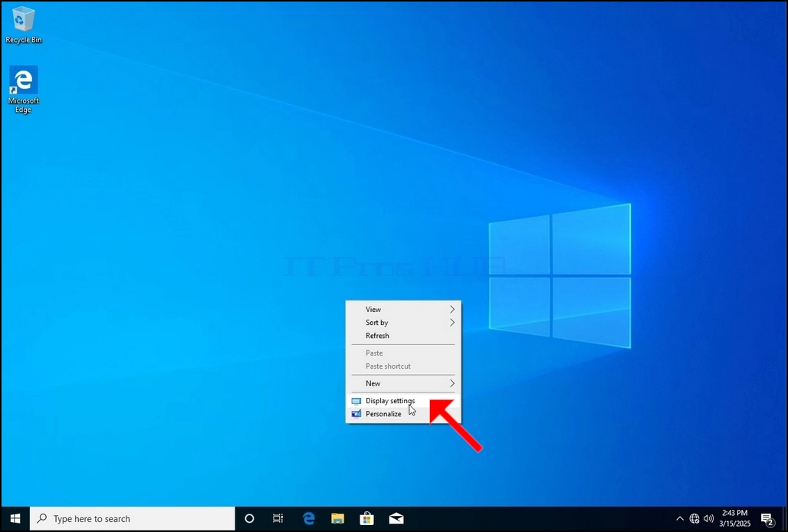This screenshot has width=788, height=532.
Task: Choose View in the context menu
Action: [x=403, y=310]
